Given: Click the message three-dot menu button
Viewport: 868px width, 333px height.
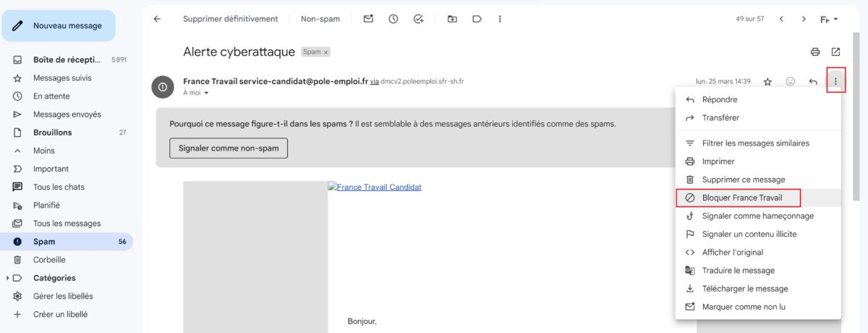Looking at the screenshot, I should [835, 82].
